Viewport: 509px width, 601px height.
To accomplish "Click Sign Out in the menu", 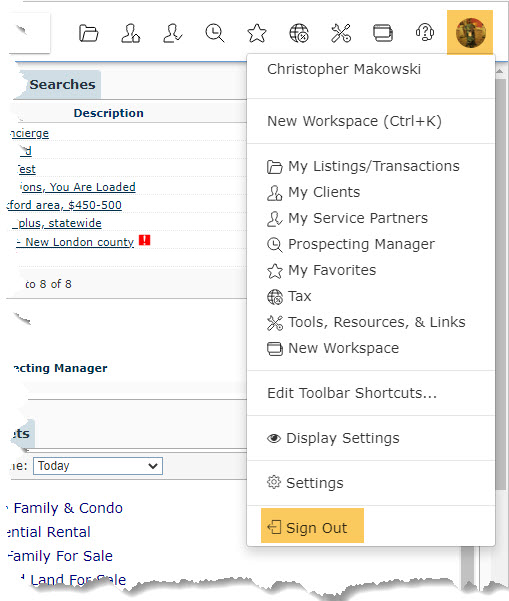I will click(x=312, y=528).
